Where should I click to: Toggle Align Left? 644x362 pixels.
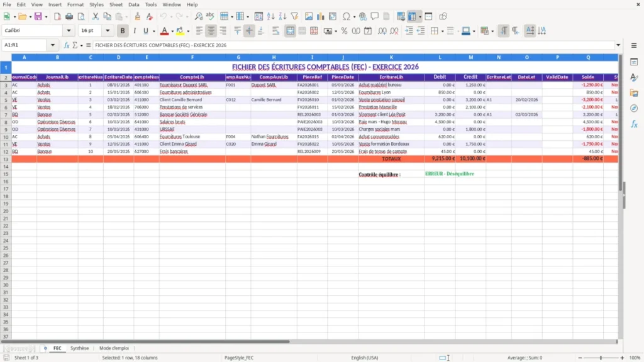point(199,31)
